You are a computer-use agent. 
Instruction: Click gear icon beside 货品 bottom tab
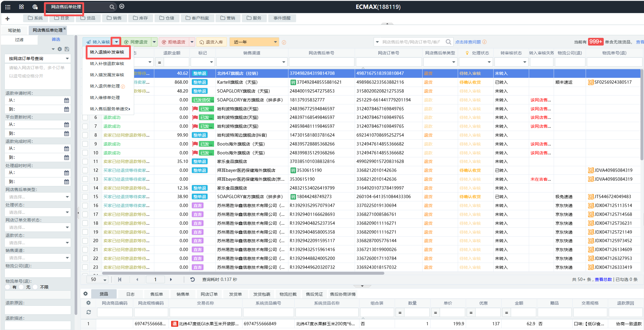[x=86, y=294]
